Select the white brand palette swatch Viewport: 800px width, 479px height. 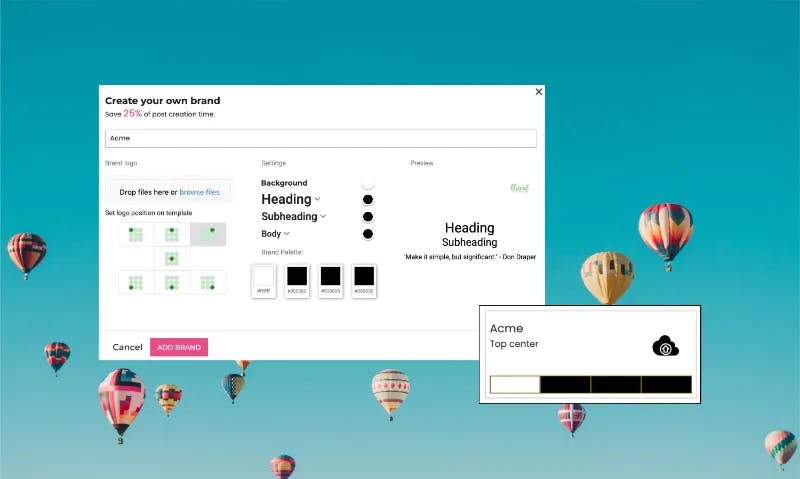click(264, 281)
